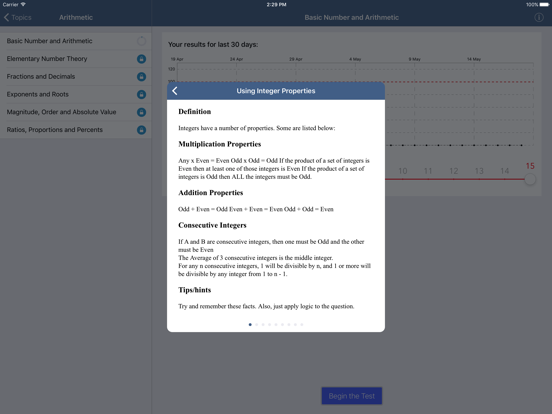552x414 pixels.
Task: Click the Using Integer Properties popup title
Action: (276, 91)
